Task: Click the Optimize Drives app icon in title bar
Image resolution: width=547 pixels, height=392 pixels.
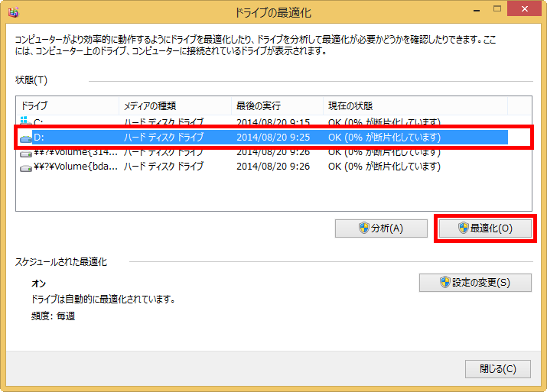Action: click(x=14, y=12)
